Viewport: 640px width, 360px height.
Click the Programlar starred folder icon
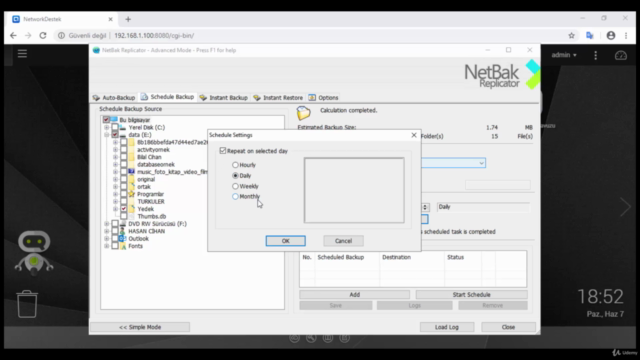click(x=131, y=194)
